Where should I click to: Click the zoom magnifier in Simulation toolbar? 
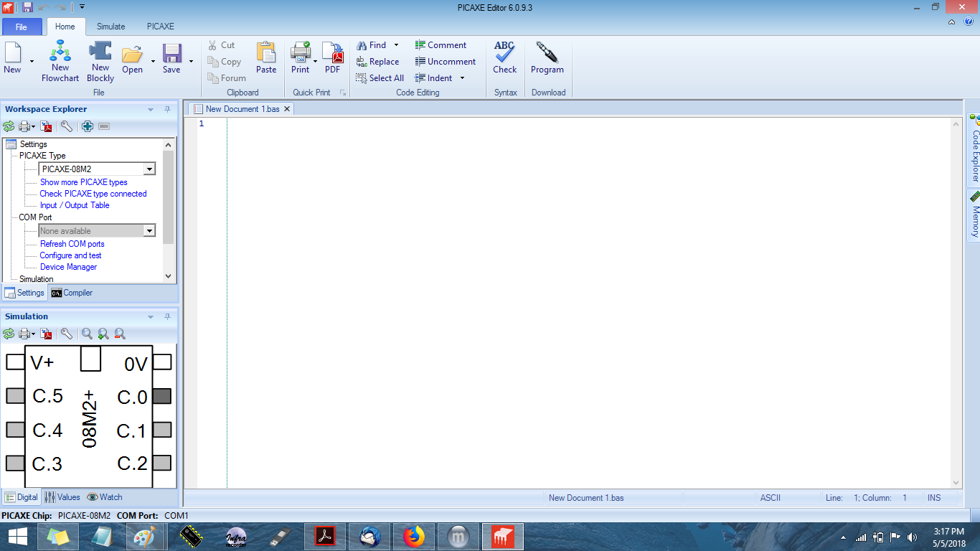[x=87, y=334]
